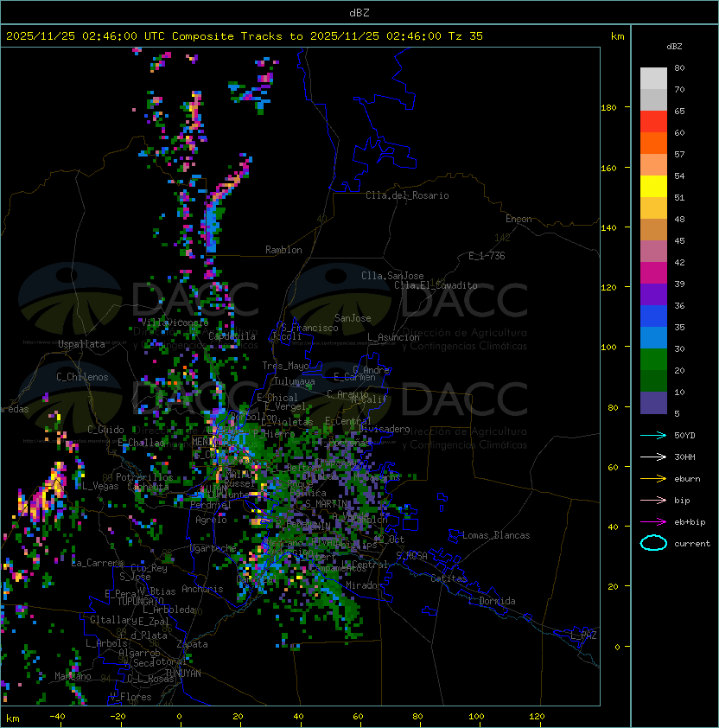This screenshot has width=719, height=728.
Task: Click the TUNUYAN place label
Action: click(183, 674)
